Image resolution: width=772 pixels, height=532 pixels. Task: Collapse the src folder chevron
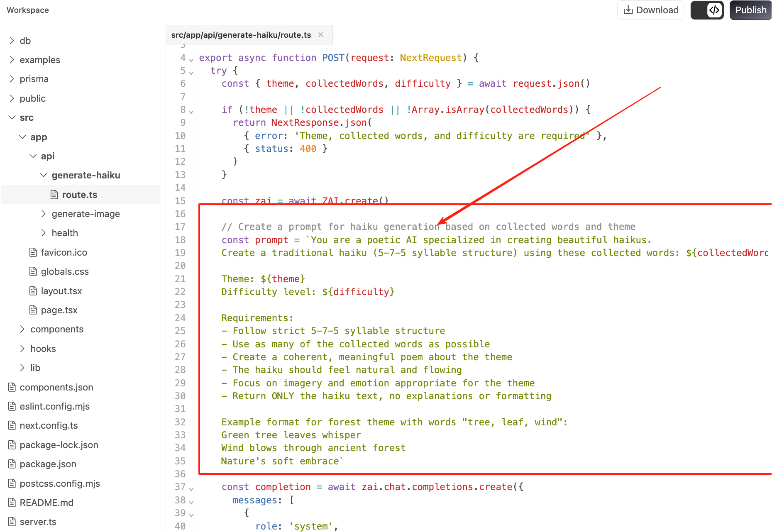tap(12, 118)
